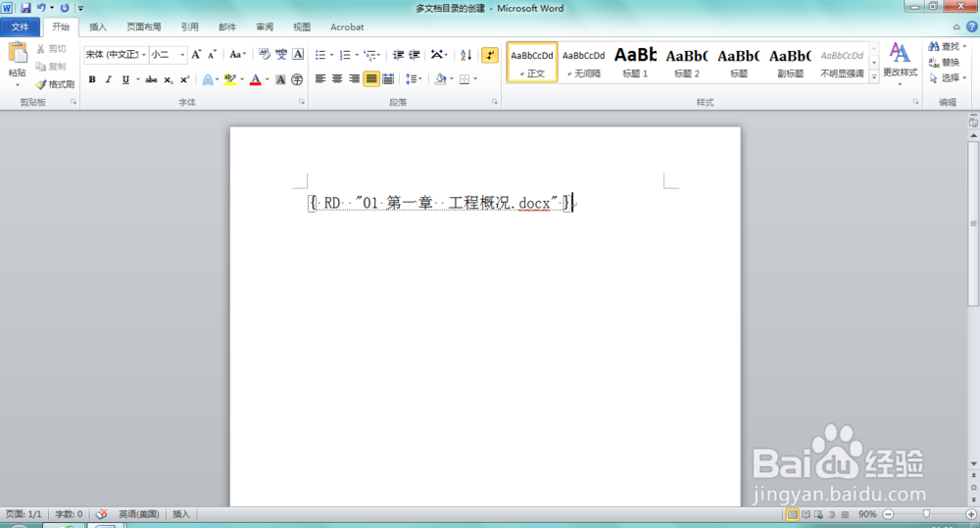Open the Underline style dropdown arrow
The width and height of the screenshot is (980, 528).
[x=137, y=80]
